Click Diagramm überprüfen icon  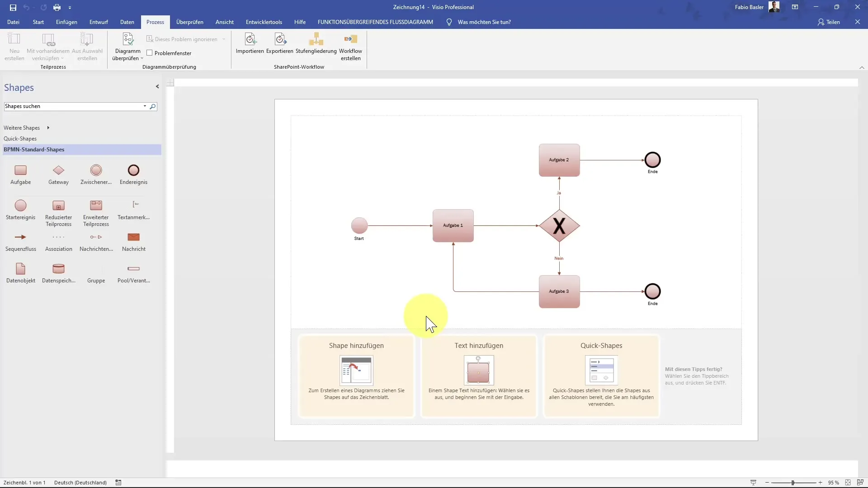(x=128, y=40)
